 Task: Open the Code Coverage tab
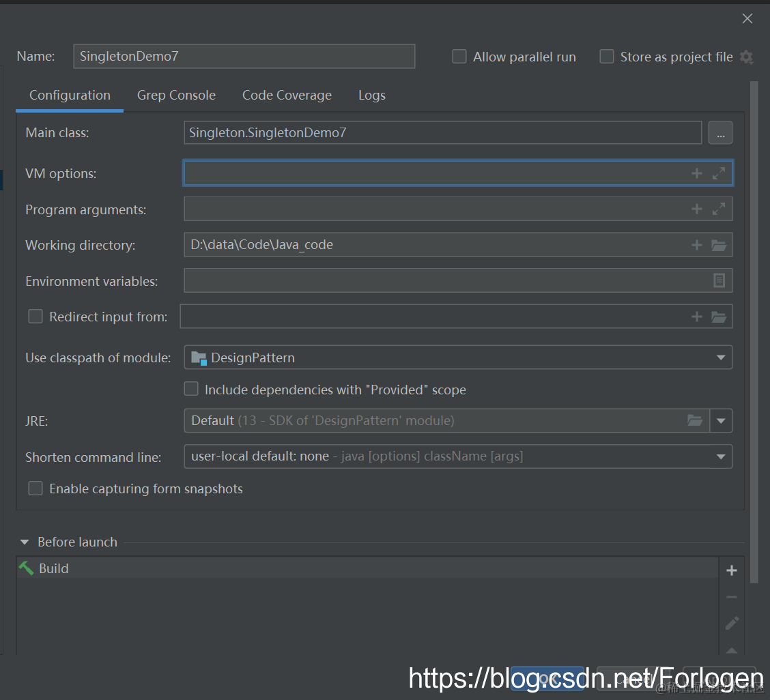pyautogui.click(x=287, y=96)
